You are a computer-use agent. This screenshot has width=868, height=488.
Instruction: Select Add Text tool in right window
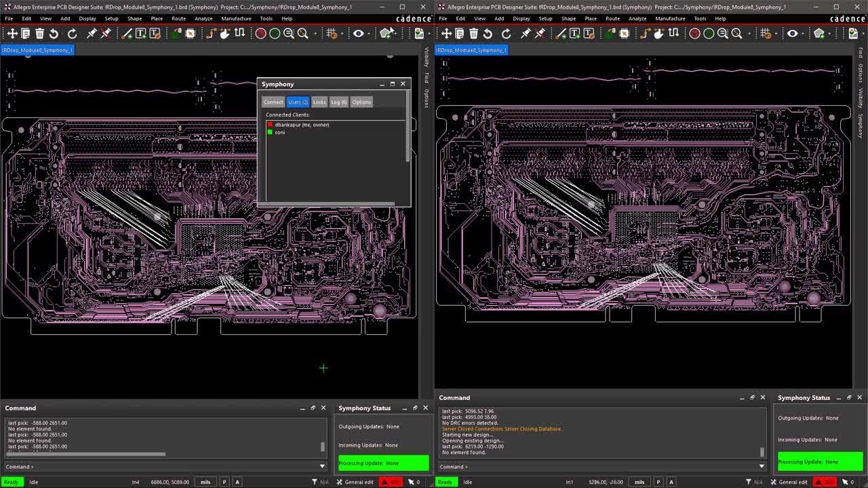[574, 33]
